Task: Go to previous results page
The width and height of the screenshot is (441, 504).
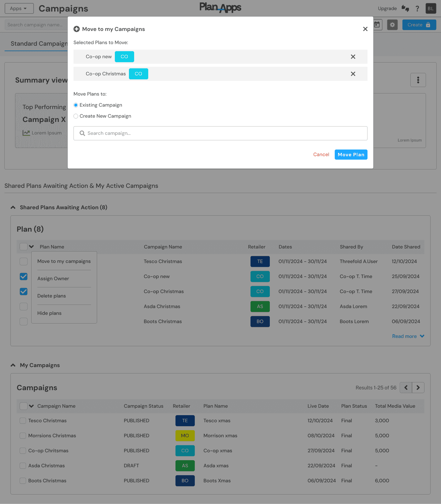Action: [x=406, y=388]
